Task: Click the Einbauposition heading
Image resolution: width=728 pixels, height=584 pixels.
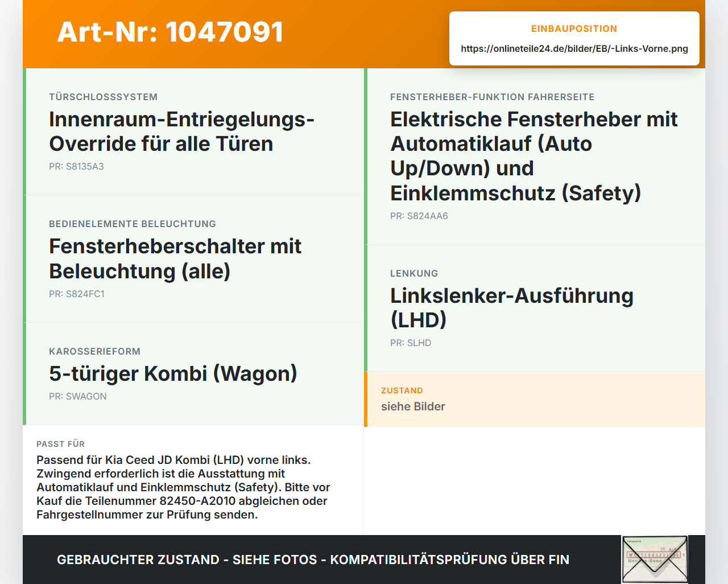Action: [574, 28]
